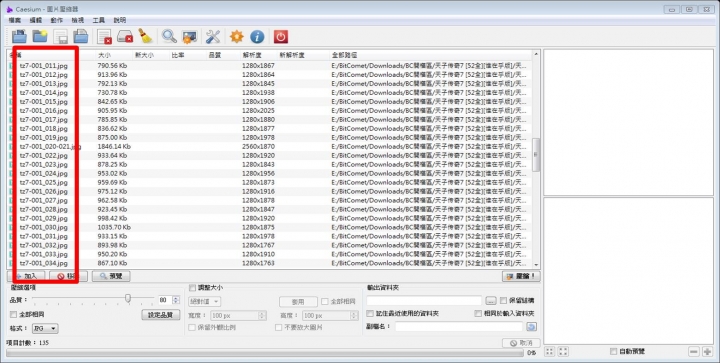Click the zoom in plus icon

coord(707,352)
